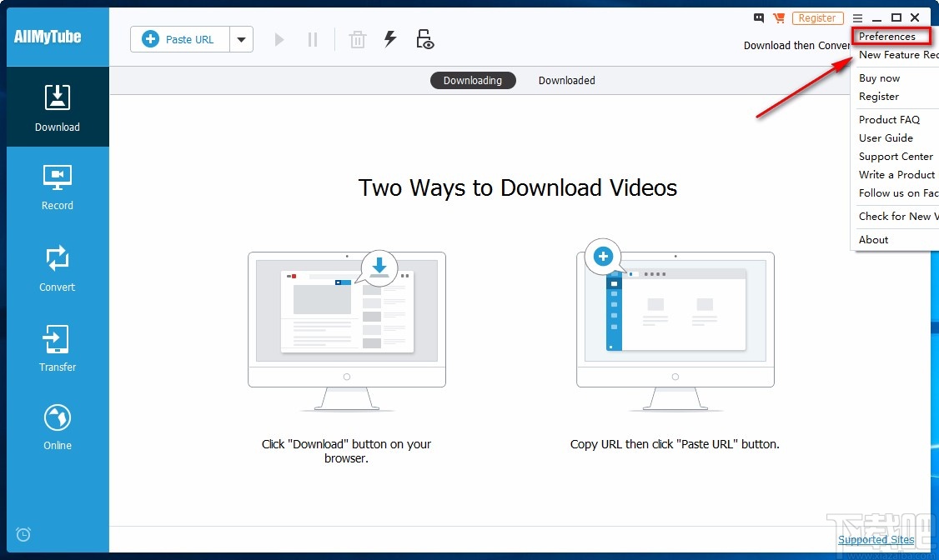Maximize the AllMyTube window
The width and height of the screenshot is (939, 560).
[896, 18]
